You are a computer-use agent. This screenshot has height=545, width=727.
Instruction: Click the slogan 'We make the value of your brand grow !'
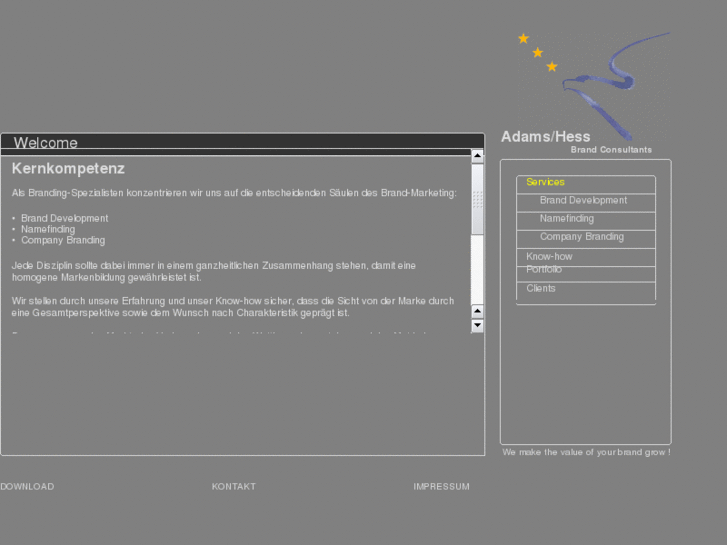tap(586, 452)
